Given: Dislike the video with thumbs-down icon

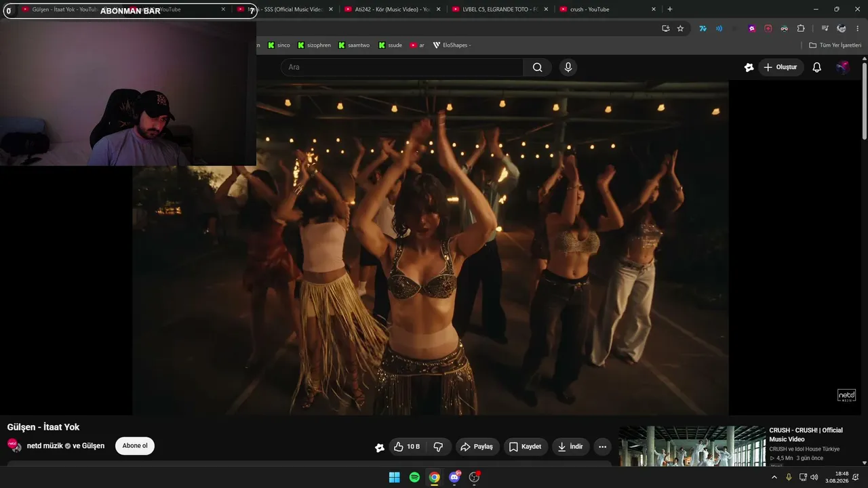Looking at the screenshot, I should pos(438,447).
